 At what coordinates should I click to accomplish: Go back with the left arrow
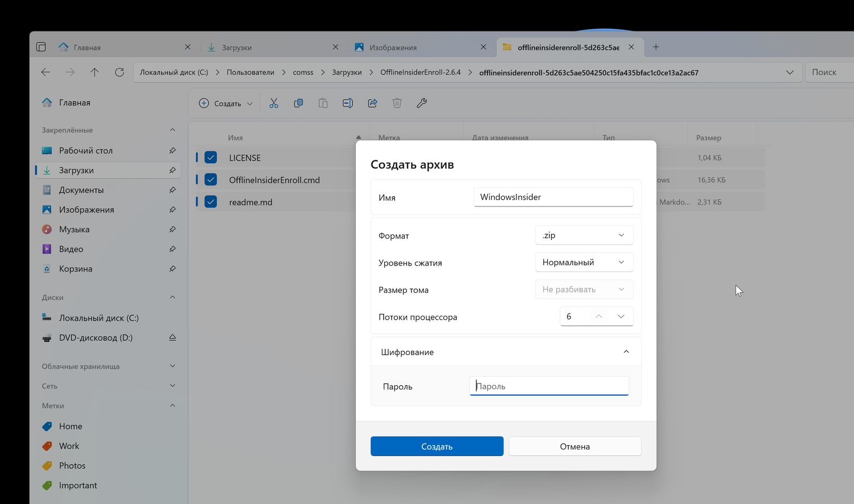pos(46,72)
